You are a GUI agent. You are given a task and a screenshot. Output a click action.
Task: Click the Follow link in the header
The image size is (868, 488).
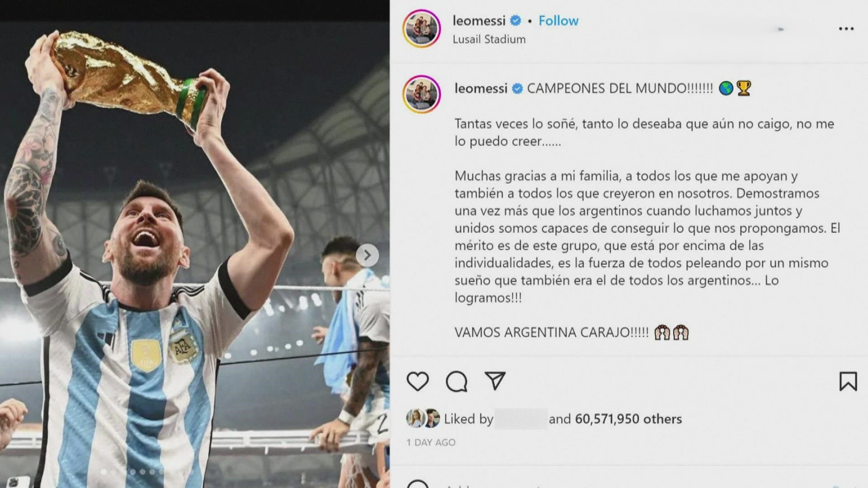(558, 21)
